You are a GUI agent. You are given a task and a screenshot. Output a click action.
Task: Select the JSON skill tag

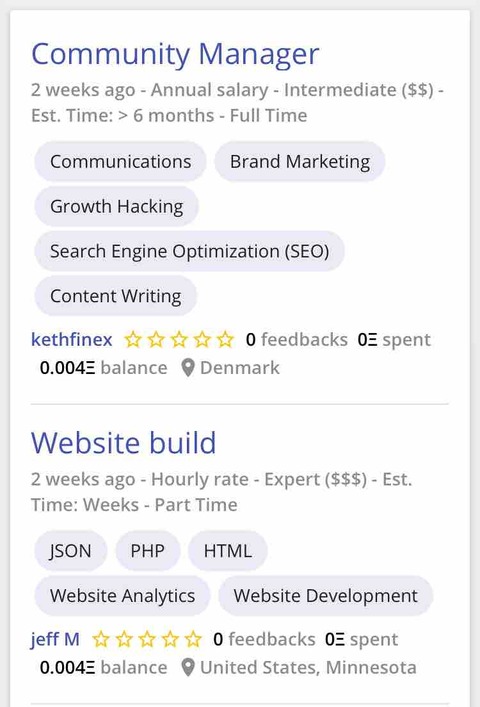71,551
